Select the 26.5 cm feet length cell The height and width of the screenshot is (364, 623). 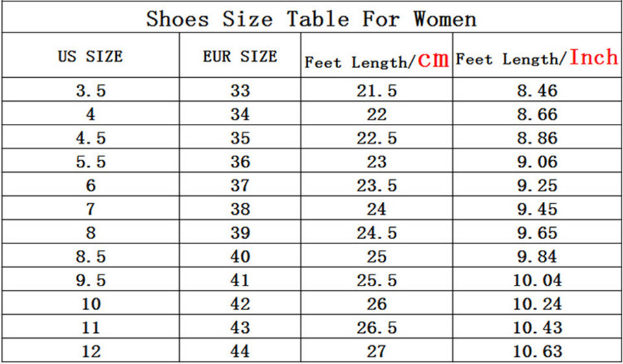376,328
